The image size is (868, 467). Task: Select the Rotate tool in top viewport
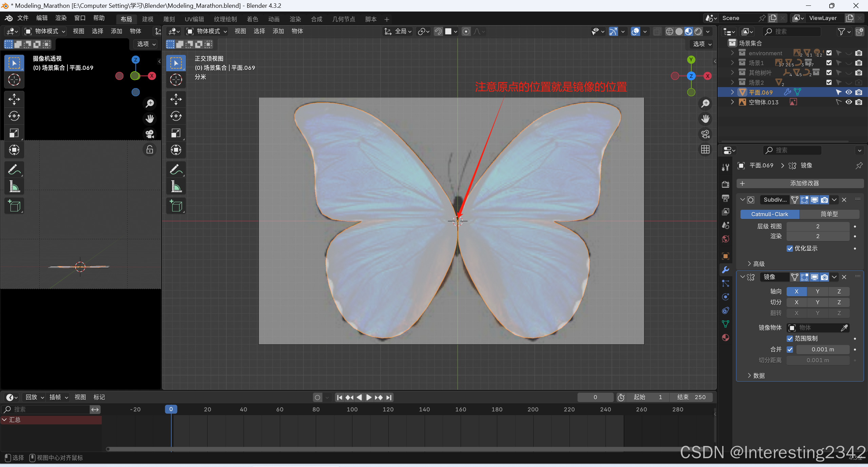[x=176, y=116]
